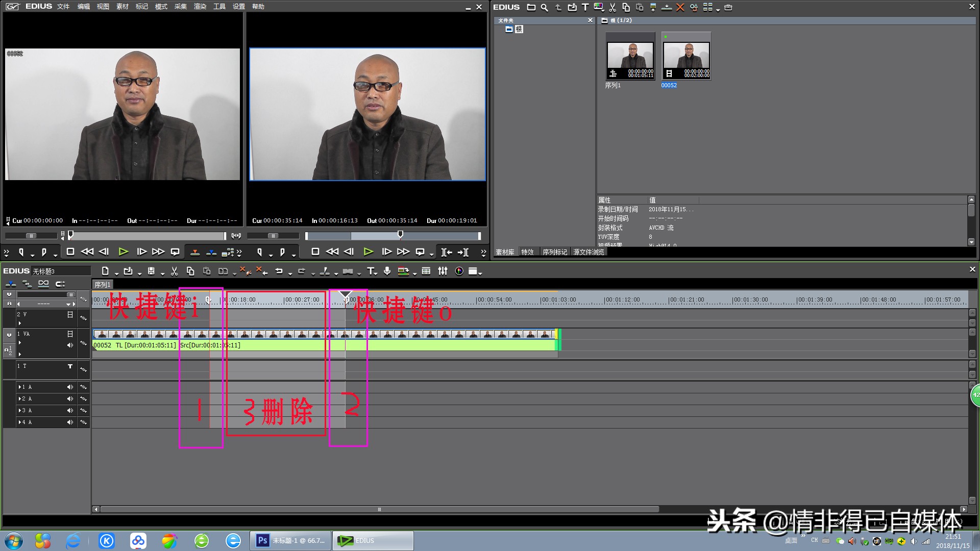Click the ripple delete icon in timeline toolbar
This screenshot has width=980, height=551.
click(261, 271)
